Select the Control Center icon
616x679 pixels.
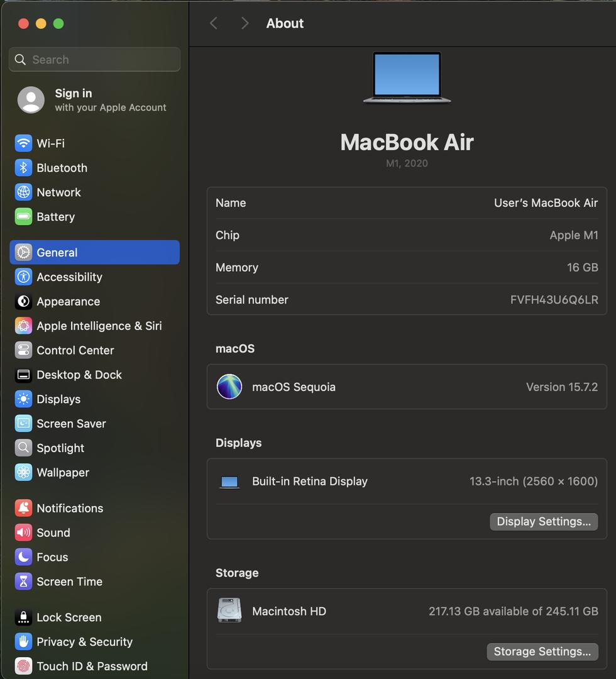[23, 350]
